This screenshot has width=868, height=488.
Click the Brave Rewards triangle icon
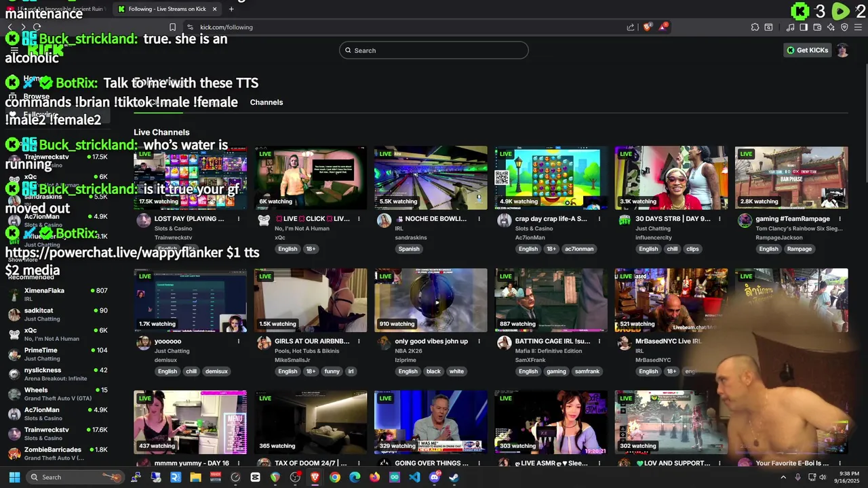(663, 27)
